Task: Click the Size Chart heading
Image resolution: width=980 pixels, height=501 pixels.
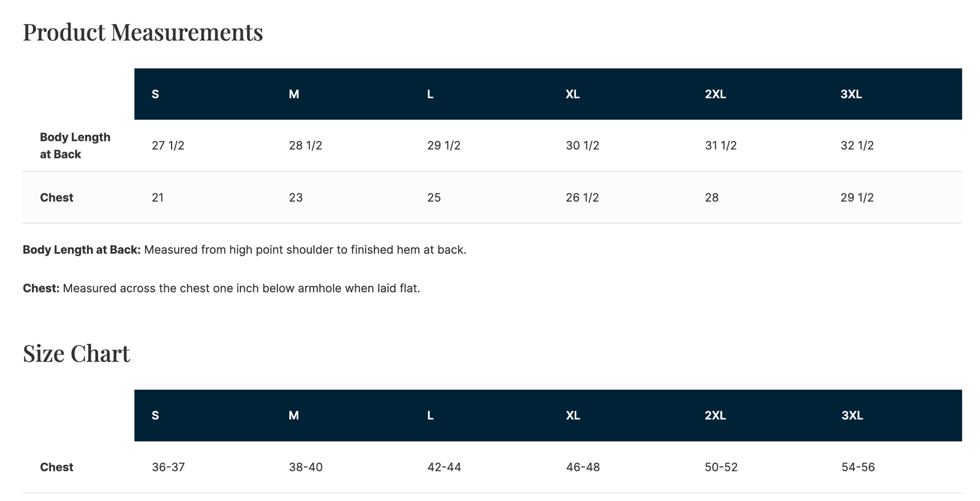Action: point(77,353)
